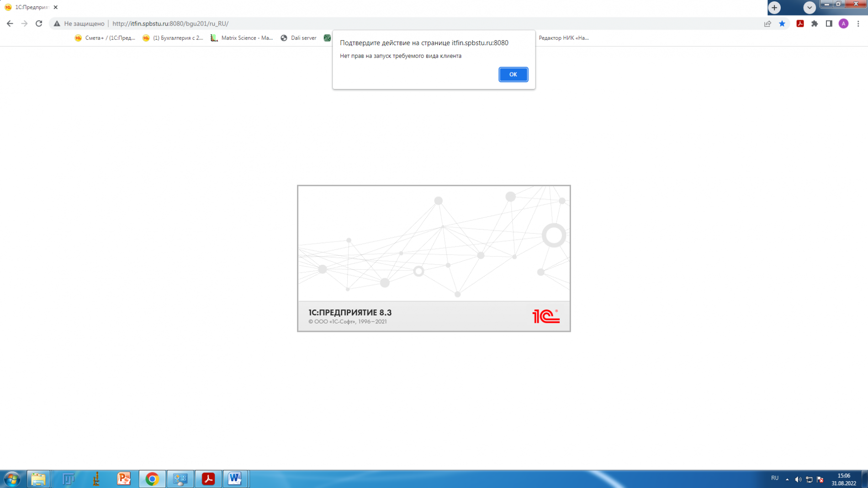
Task: Click the 1С:Предприятие 8.3 splash banner
Action: 434,258
